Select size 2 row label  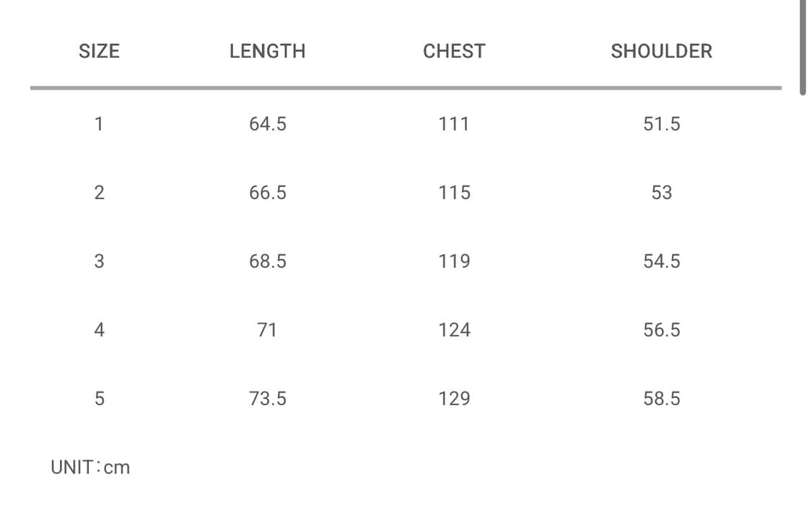click(x=99, y=193)
